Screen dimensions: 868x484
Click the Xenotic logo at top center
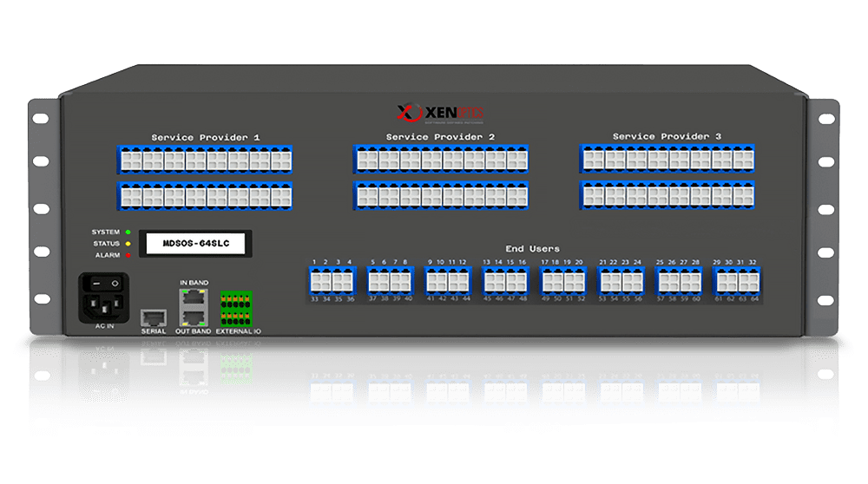(439, 112)
